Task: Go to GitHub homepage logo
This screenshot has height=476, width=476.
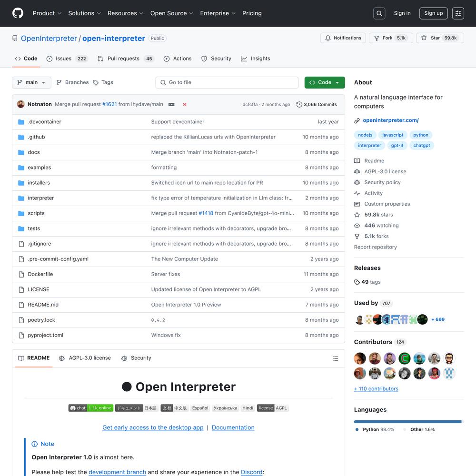Action: click(18, 13)
